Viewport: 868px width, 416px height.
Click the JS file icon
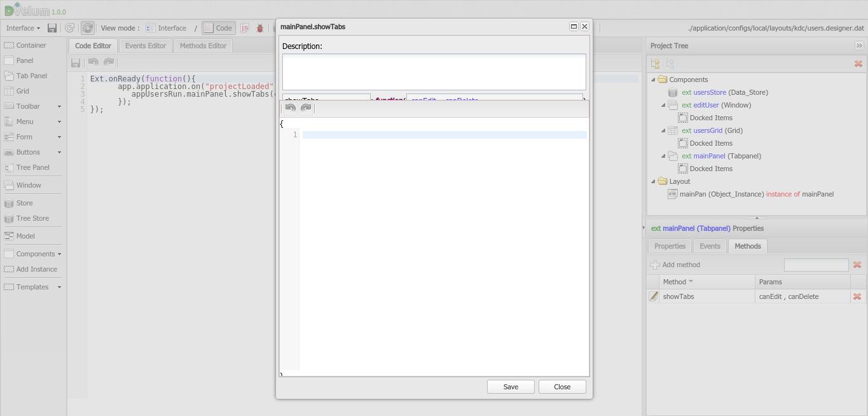(x=245, y=28)
